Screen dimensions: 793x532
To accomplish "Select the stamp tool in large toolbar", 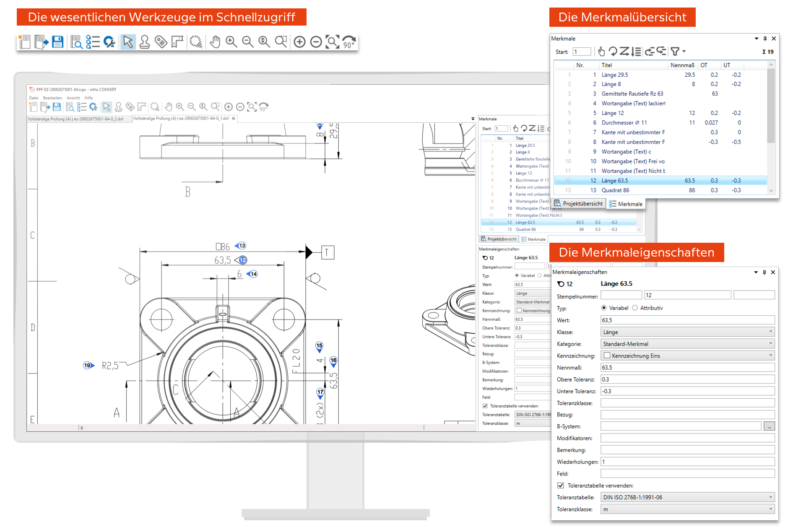I will click(x=145, y=42).
